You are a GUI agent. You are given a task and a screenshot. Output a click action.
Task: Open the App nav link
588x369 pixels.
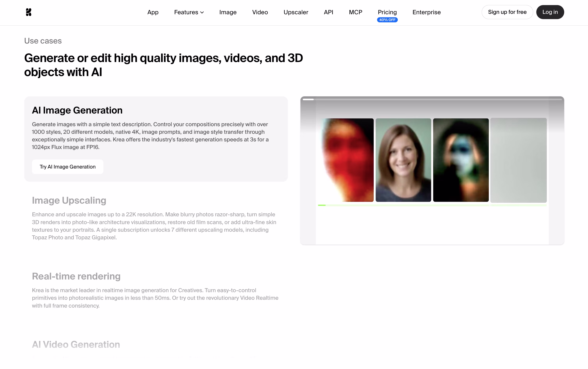(x=153, y=12)
